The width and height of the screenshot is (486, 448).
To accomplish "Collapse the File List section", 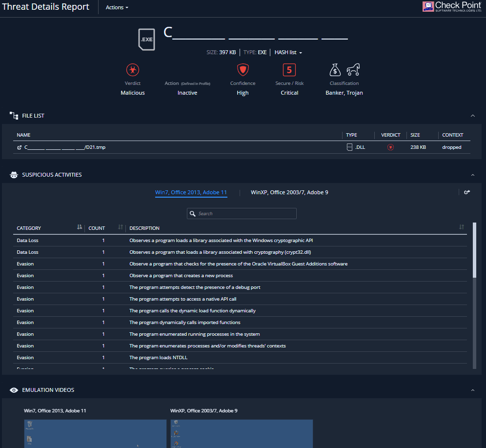I will coord(472,116).
